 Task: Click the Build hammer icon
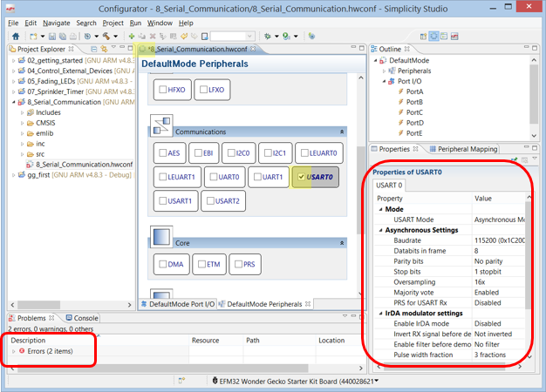[106, 37]
